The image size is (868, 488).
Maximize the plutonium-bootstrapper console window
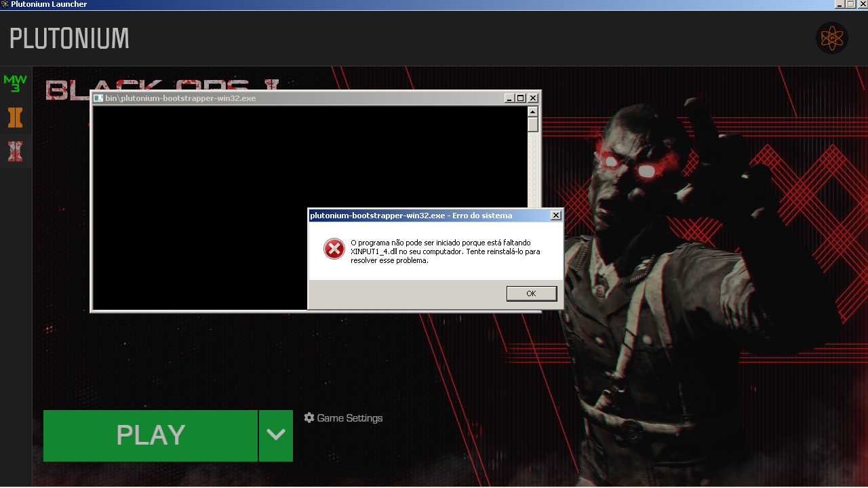pyautogui.click(x=521, y=98)
